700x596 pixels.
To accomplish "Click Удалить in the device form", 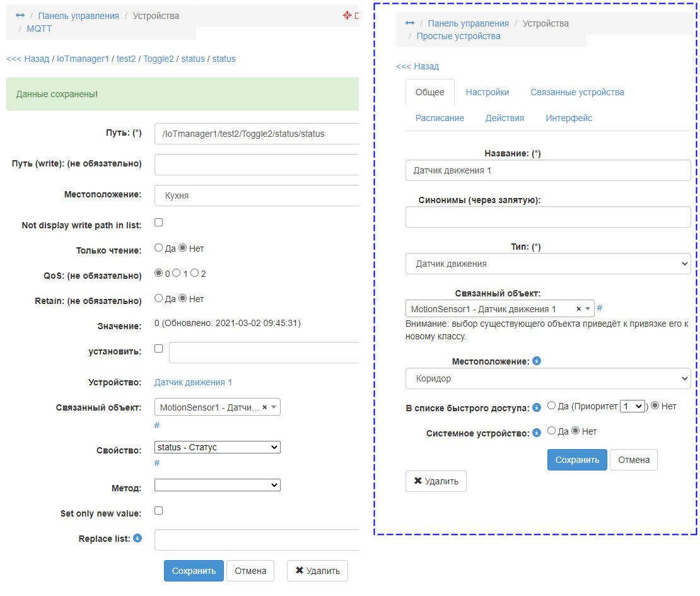I will click(436, 481).
